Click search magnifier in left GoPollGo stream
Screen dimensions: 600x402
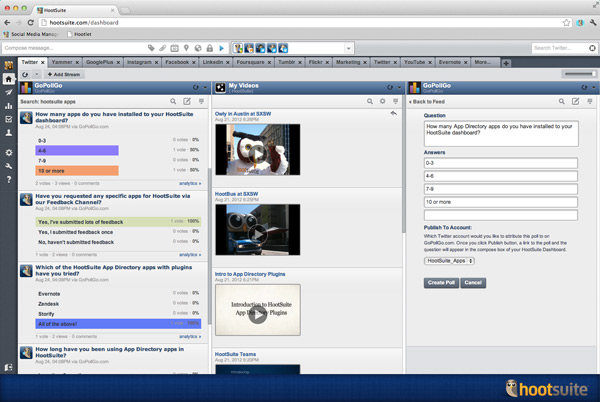point(173,101)
